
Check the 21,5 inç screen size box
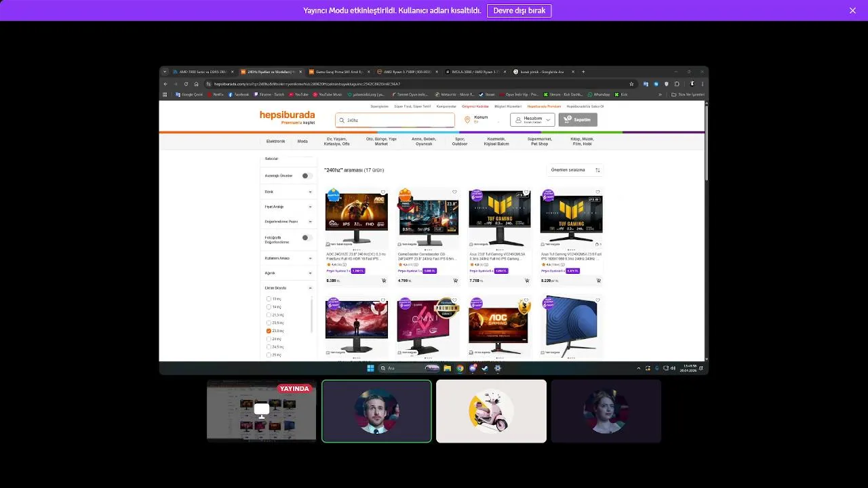(x=269, y=315)
